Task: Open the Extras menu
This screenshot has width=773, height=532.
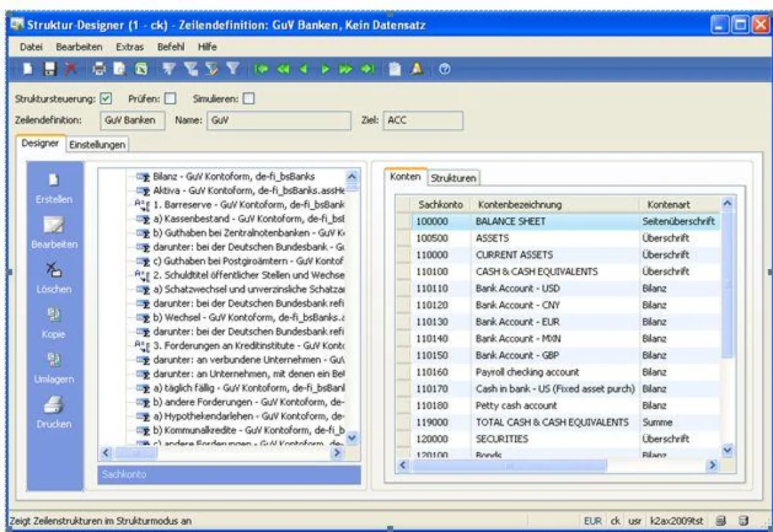Action: tap(130, 47)
